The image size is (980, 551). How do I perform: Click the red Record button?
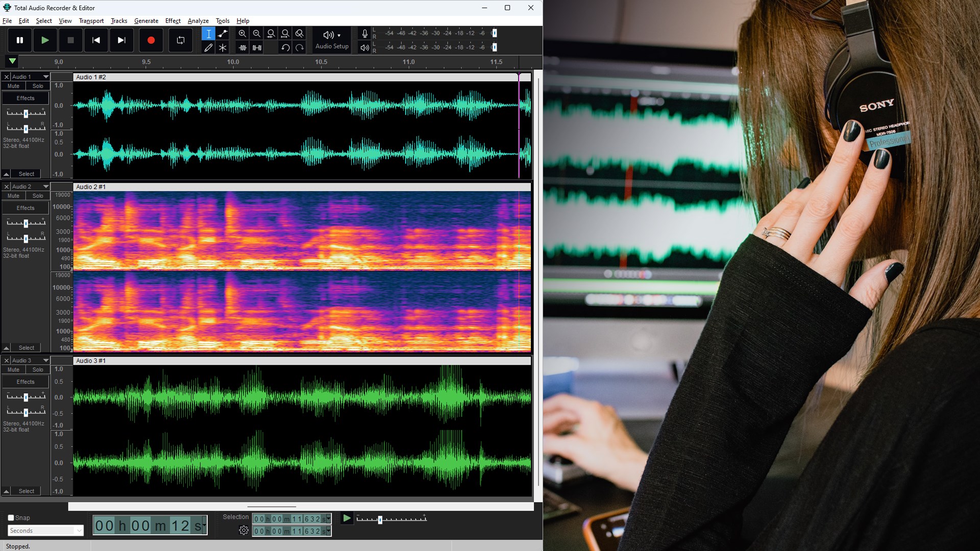point(151,40)
